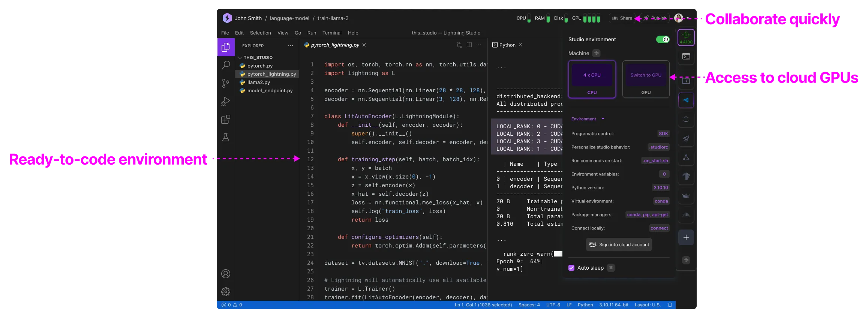Image resolution: width=868 pixels, height=318 pixels.
Task: Click the split editor icon in editor toolbar
Action: tap(469, 45)
